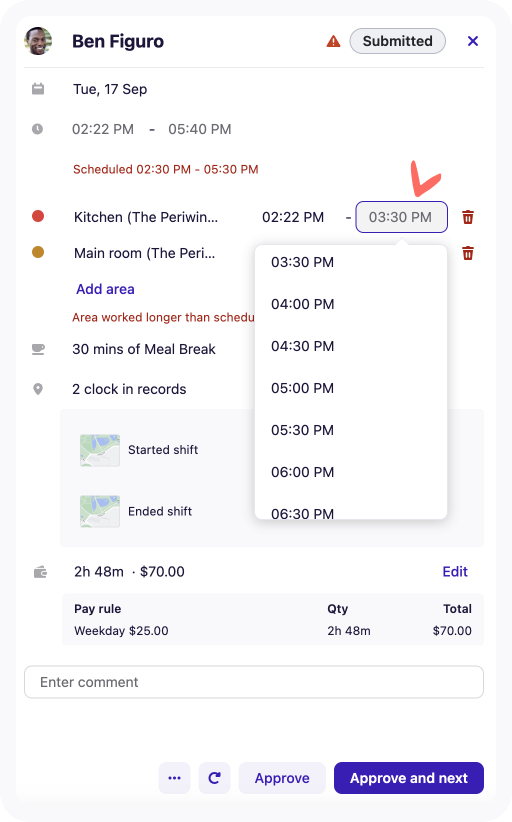Click the Enter comment text field
This screenshot has height=822, width=512.
[254, 682]
